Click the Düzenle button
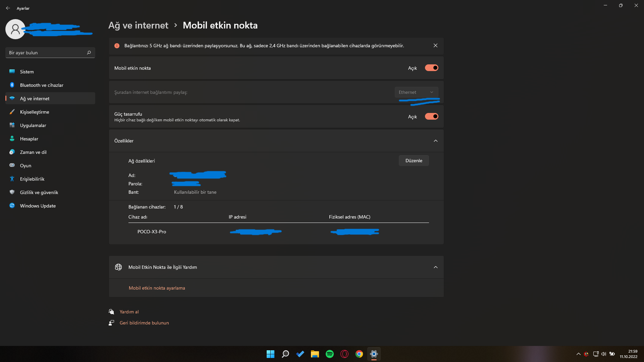Viewport: 644px width, 362px height. (x=414, y=161)
